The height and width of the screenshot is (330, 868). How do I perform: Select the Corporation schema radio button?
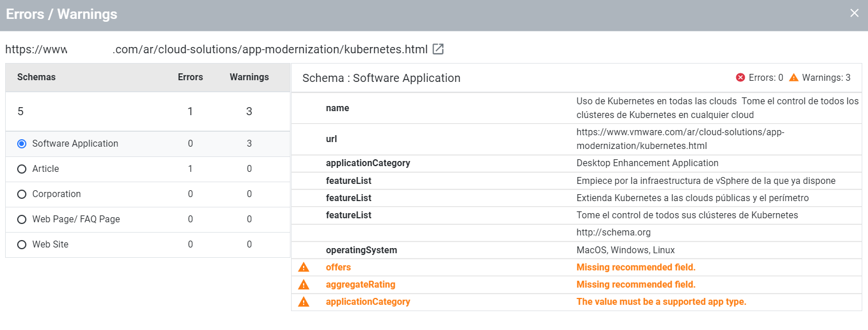(22, 194)
